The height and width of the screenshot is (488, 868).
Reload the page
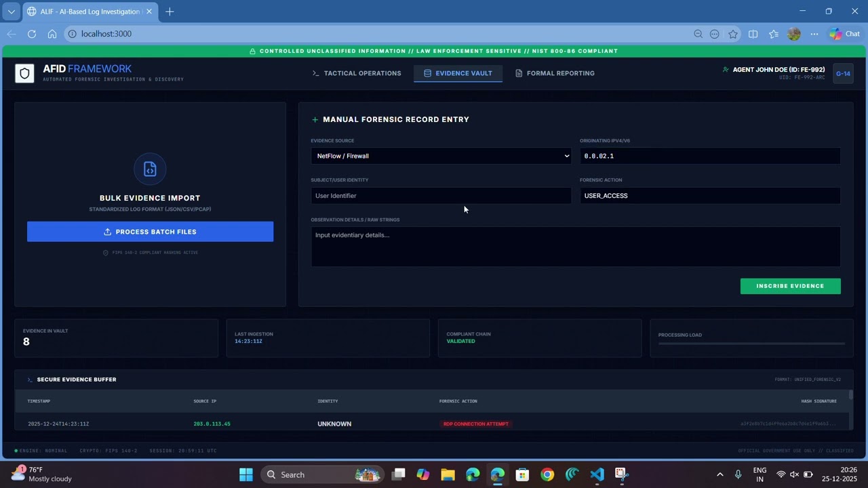pyautogui.click(x=32, y=34)
